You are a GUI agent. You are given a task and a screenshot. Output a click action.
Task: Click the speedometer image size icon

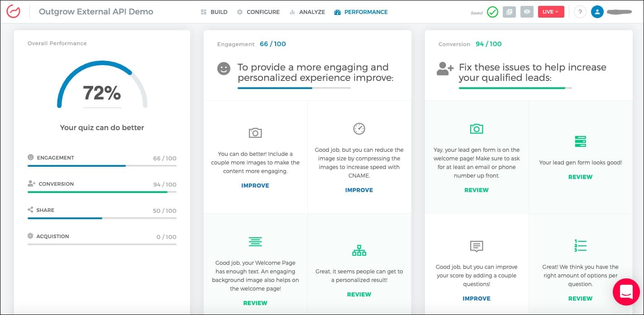[x=359, y=128]
